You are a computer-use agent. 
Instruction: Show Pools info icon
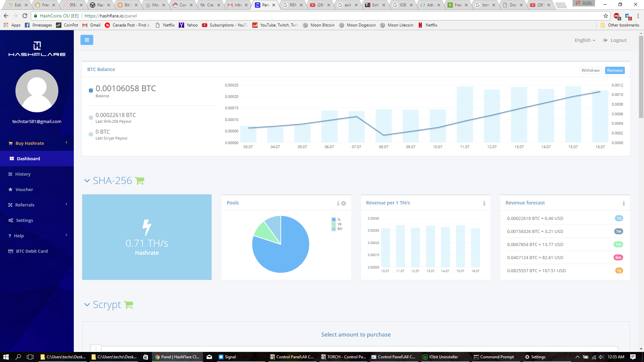[338, 203]
